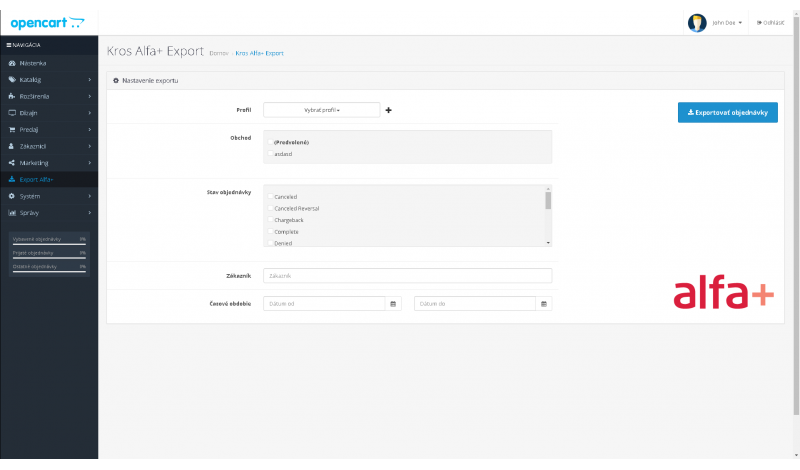Click into the Dátum od field
Screen dimensions: 800x470
pos(324,304)
